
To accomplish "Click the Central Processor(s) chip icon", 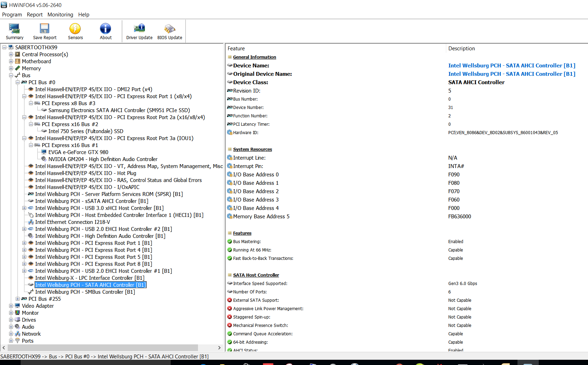I will [x=17, y=54].
